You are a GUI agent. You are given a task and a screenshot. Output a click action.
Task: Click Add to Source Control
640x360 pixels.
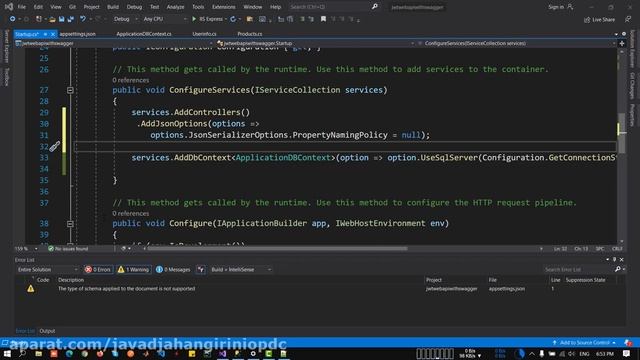584,342
